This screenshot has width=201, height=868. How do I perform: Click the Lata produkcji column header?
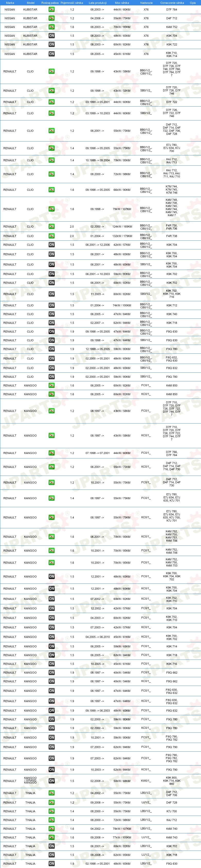click(97, 3)
